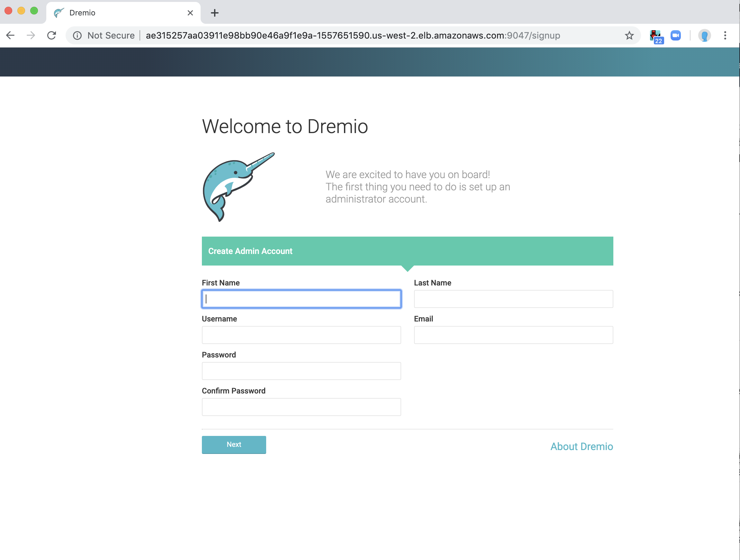Select the Username input box
The height and width of the screenshot is (560, 740).
(x=302, y=335)
